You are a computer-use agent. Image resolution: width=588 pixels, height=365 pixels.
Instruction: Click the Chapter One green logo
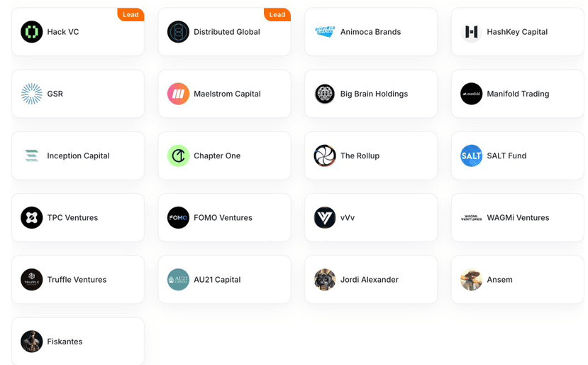coord(178,156)
